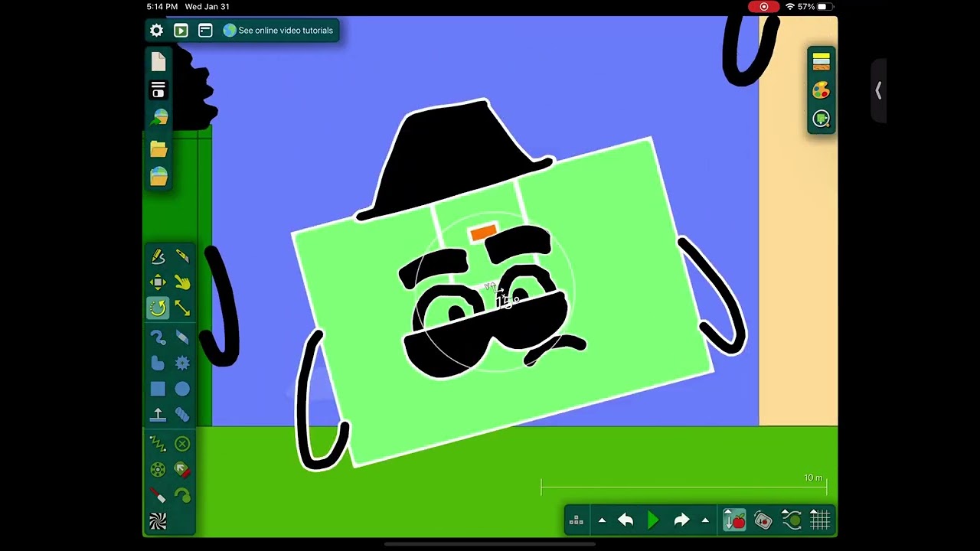Select the Axle tool
Screen dimensions: 980x551
click(x=158, y=470)
